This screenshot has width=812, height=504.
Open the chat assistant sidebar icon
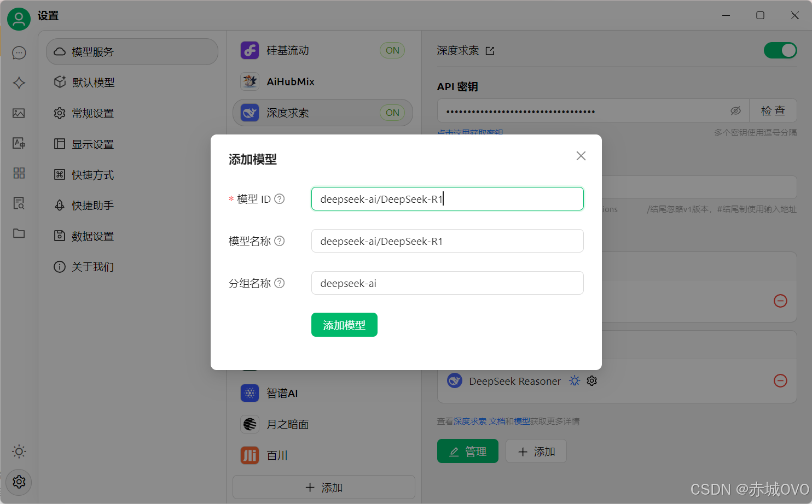(x=19, y=52)
